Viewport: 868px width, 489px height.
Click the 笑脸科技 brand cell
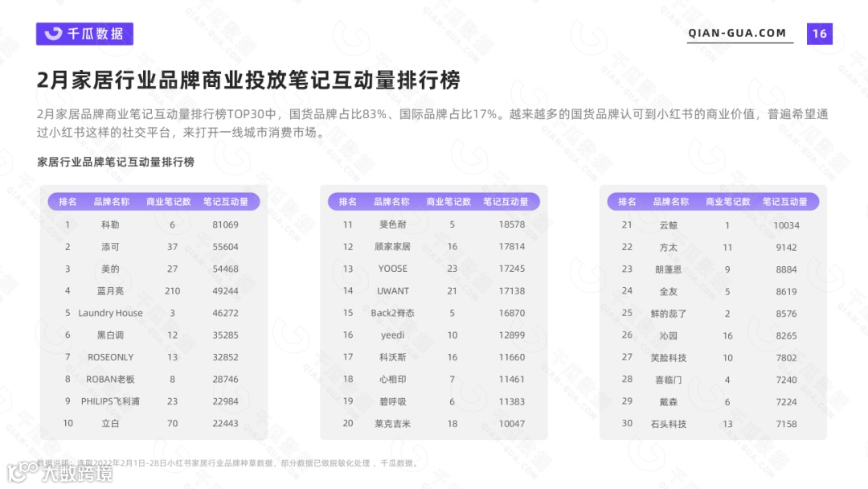(668, 358)
